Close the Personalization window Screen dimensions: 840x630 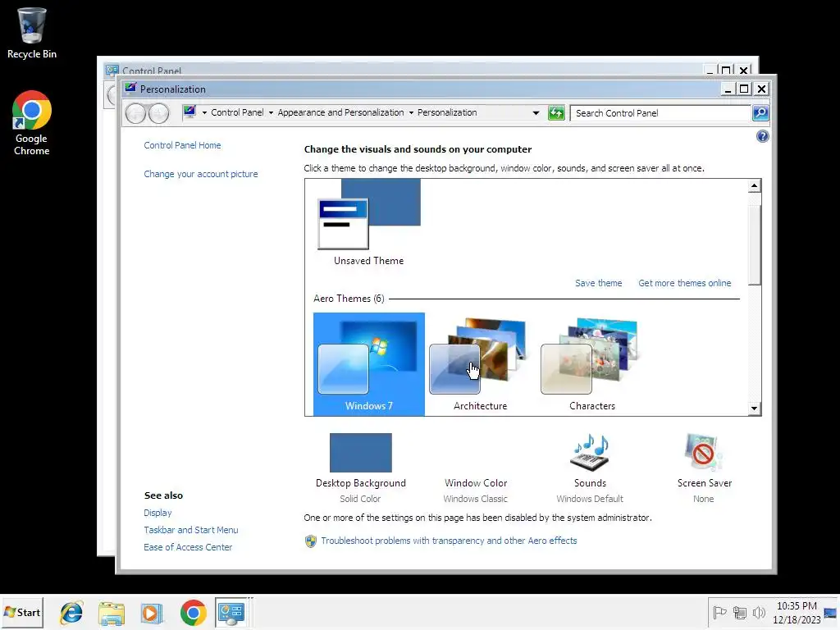[x=761, y=89]
